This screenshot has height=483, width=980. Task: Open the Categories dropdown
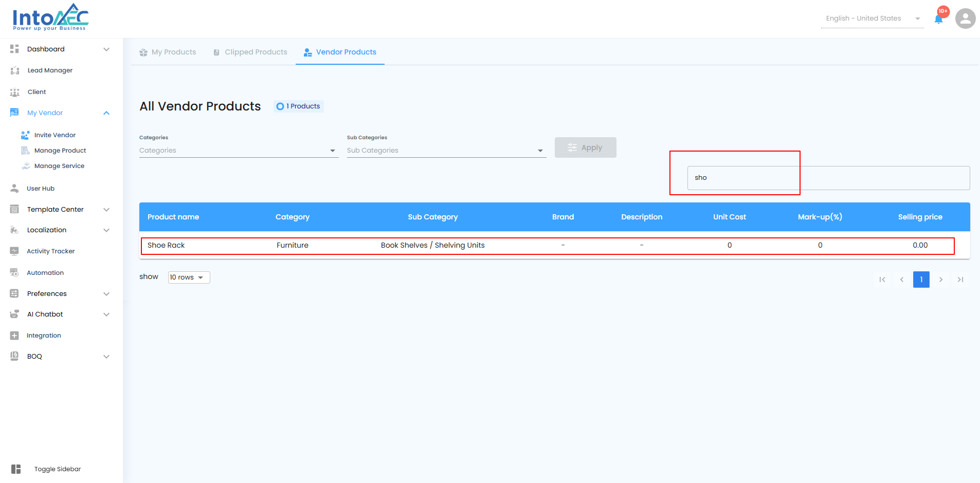(239, 151)
